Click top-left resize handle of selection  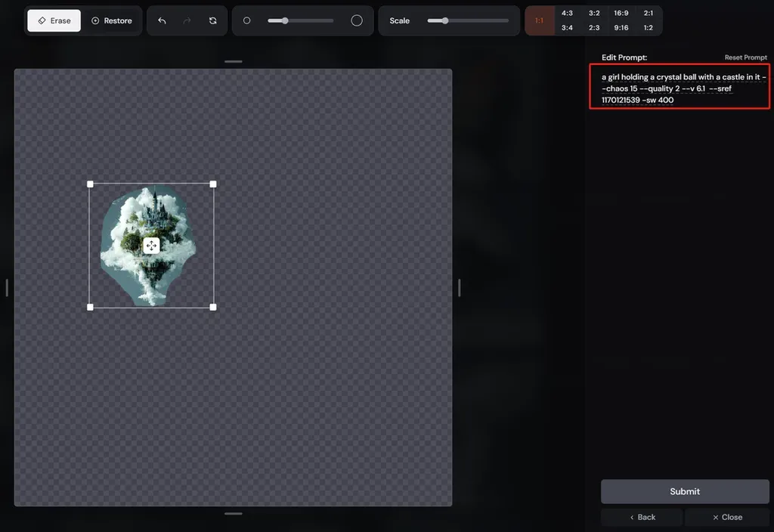click(90, 184)
